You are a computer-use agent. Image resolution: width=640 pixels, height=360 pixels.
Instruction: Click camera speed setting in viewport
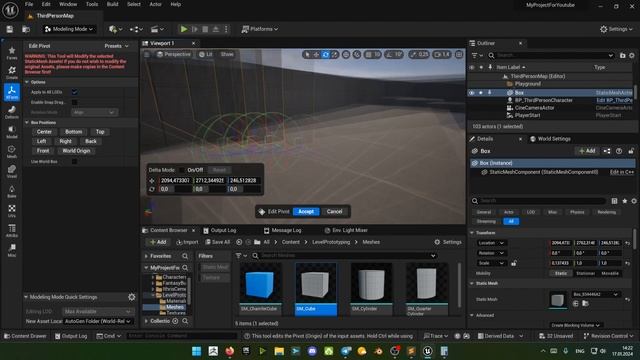tap(442, 54)
